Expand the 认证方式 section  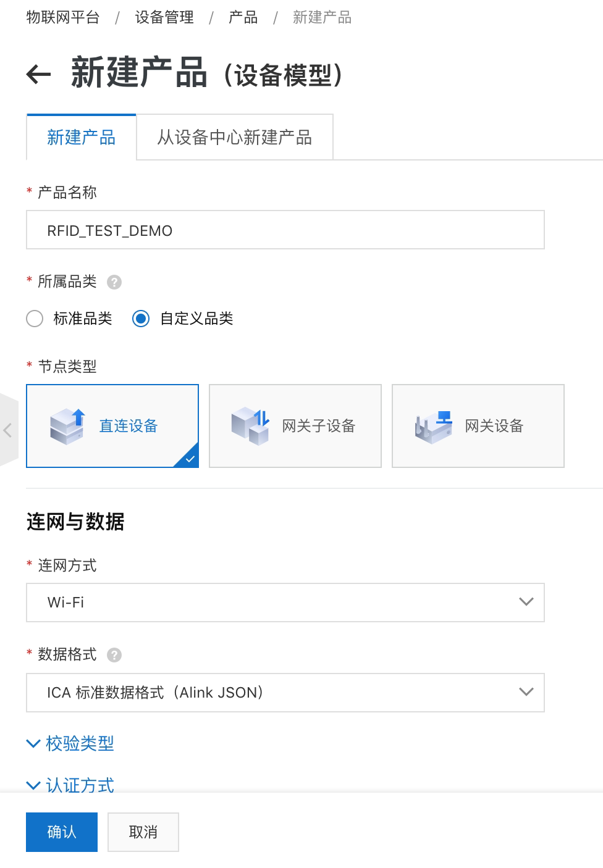pyautogui.click(x=71, y=785)
